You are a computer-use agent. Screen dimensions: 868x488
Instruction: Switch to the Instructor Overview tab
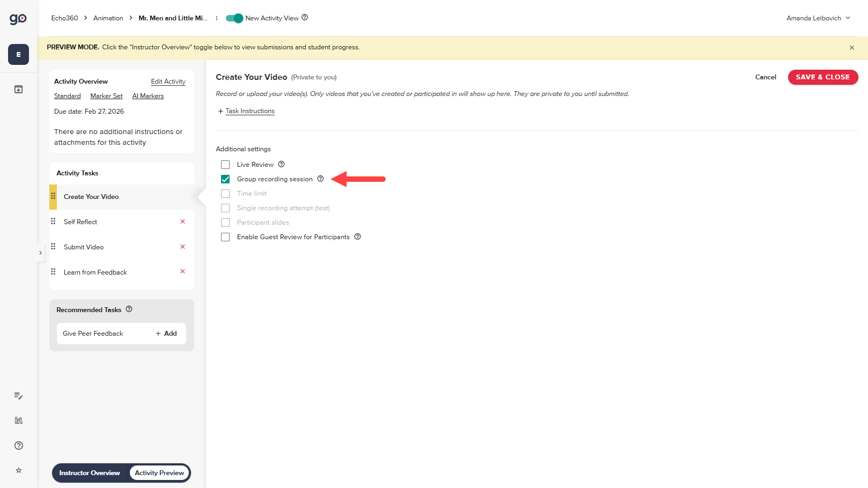pos(89,473)
